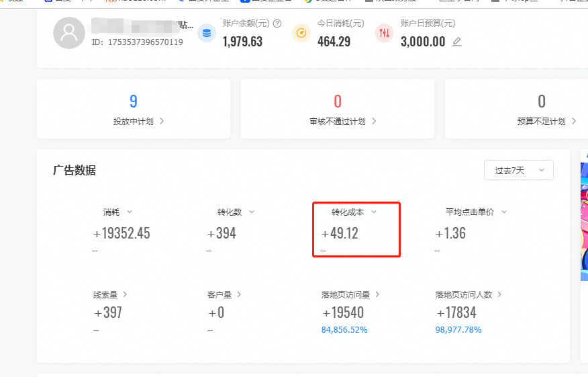Click the red 0 rejected plans count
Image resolution: width=588 pixels, height=377 pixels.
(x=338, y=101)
